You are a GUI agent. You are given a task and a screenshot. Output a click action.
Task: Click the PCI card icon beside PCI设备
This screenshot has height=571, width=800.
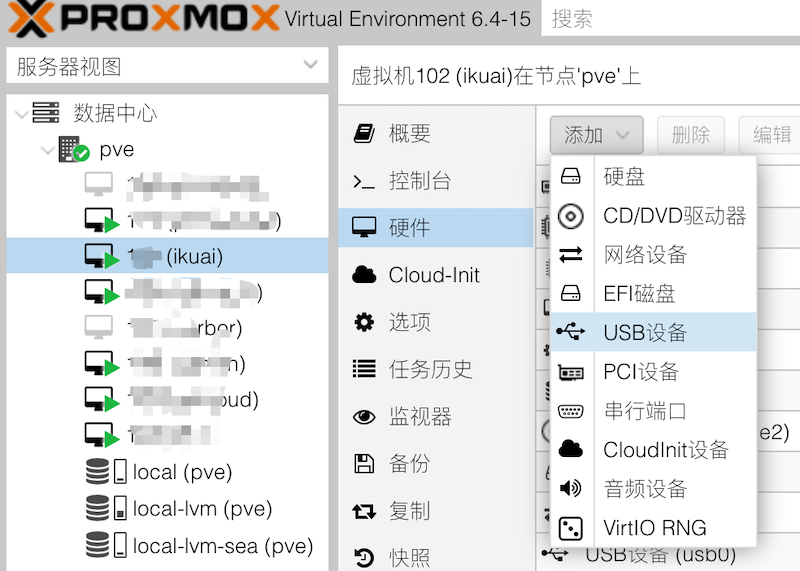pos(570,373)
